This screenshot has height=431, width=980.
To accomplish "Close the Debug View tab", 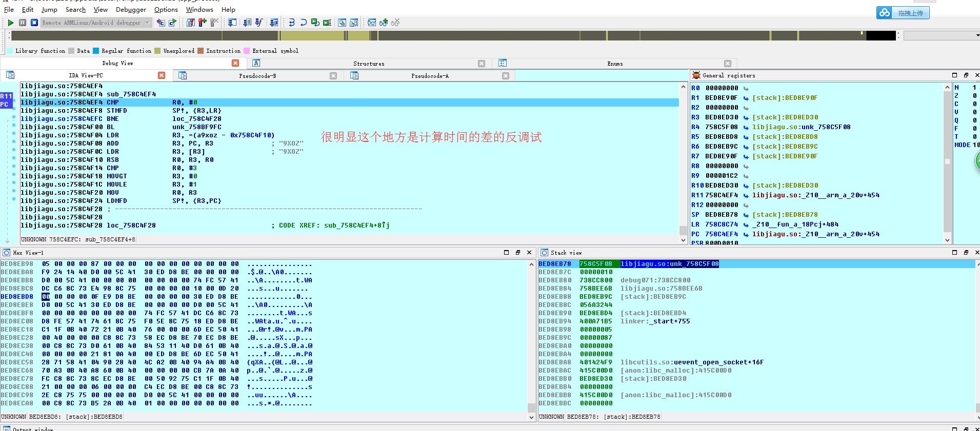I will 235,63.
